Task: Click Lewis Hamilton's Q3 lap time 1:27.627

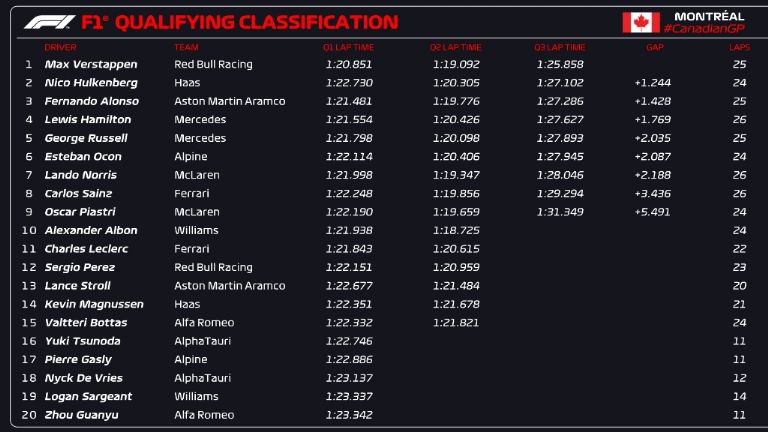Action: click(559, 120)
